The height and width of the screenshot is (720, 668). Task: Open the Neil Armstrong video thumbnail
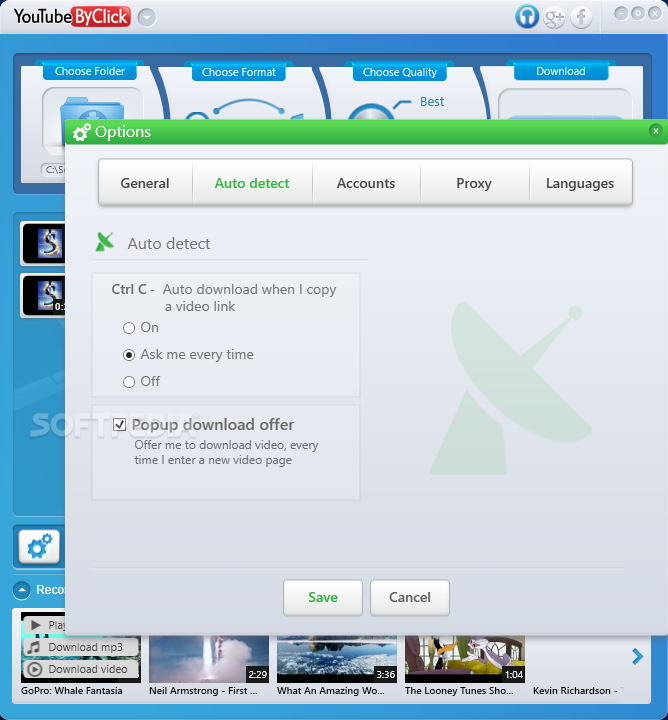[209, 659]
